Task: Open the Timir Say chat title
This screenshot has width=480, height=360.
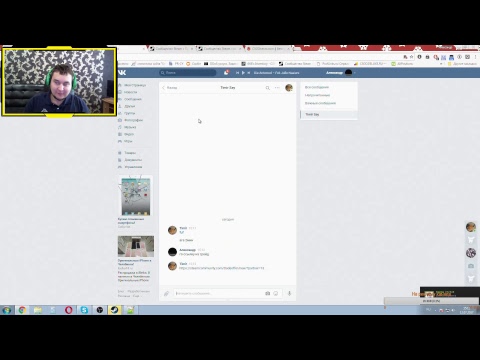Action: pos(228,87)
